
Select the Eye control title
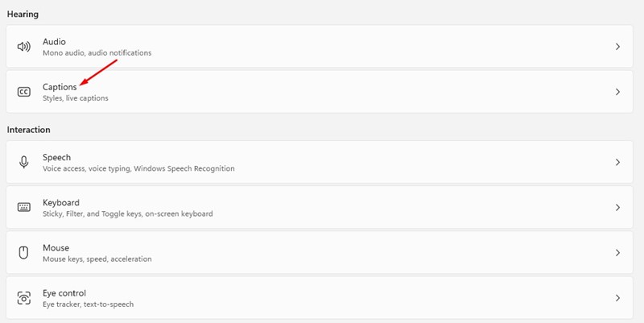(x=64, y=293)
